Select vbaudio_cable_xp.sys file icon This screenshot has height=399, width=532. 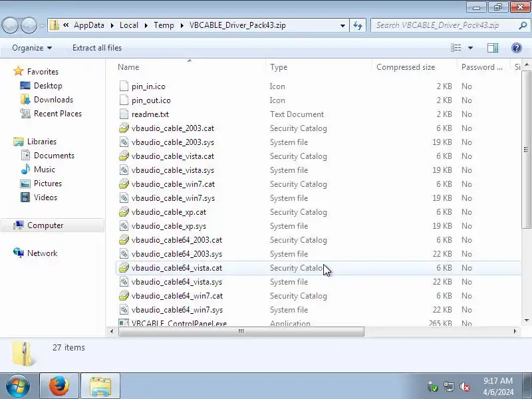124,225
